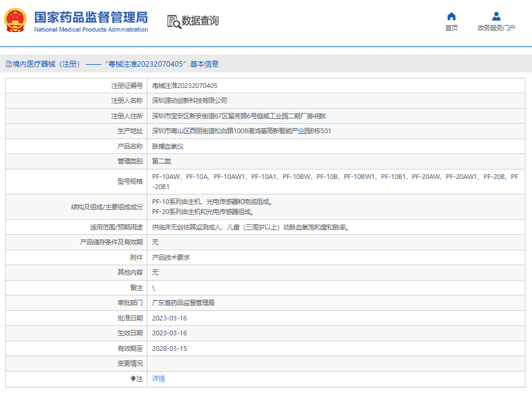Click National Medical Products Administration subtitle

click(x=91, y=30)
